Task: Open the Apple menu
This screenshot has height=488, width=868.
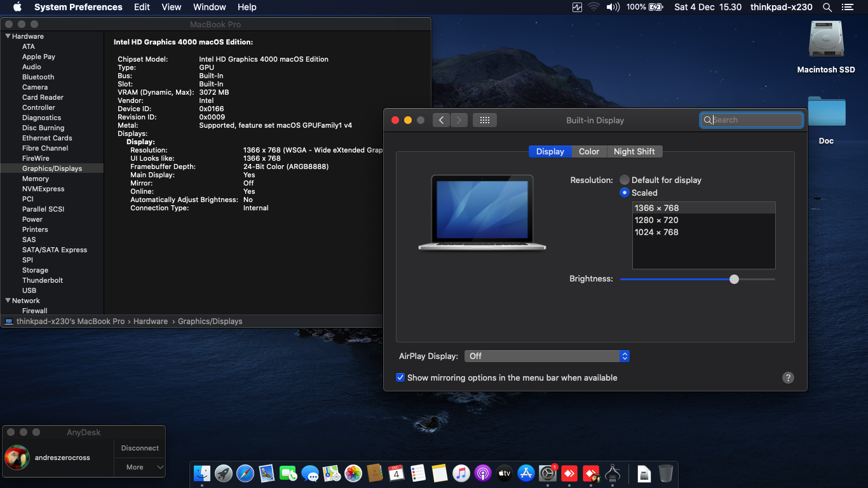Action: click(17, 7)
